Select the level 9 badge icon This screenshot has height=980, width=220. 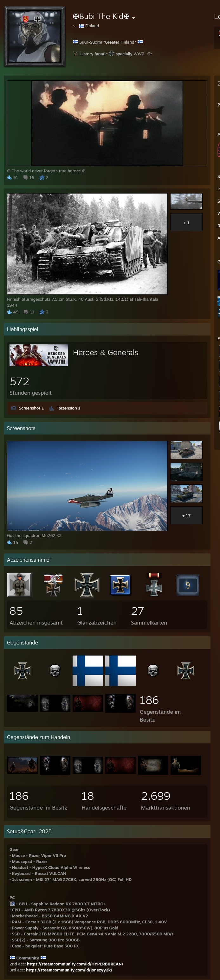tap(187, 585)
